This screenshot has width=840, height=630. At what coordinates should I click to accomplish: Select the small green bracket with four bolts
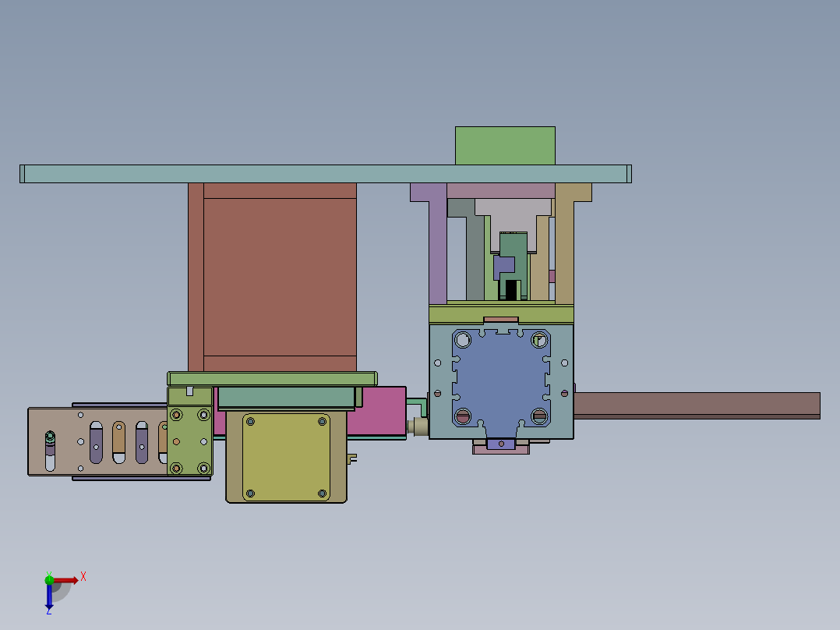(x=189, y=441)
